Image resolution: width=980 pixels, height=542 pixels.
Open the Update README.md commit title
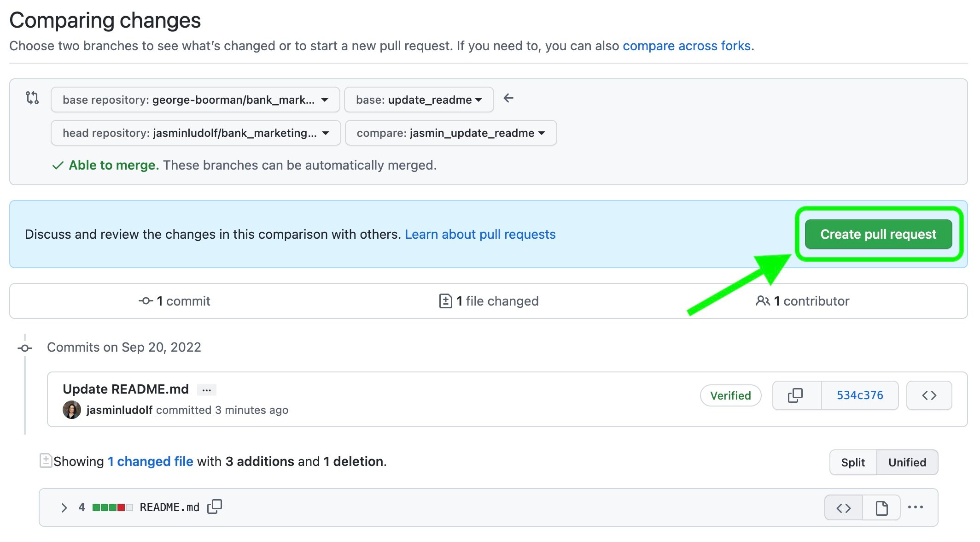coord(126,389)
